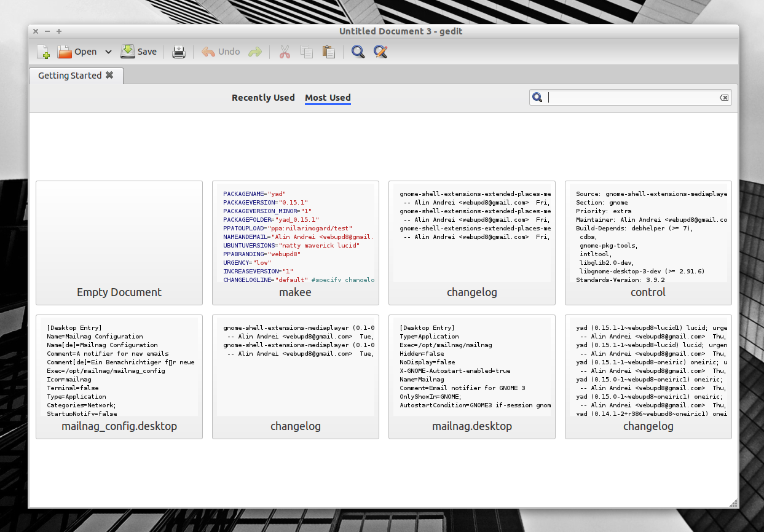Select the Most Used view
The height and width of the screenshot is (532, 764).
pos(328,98)
